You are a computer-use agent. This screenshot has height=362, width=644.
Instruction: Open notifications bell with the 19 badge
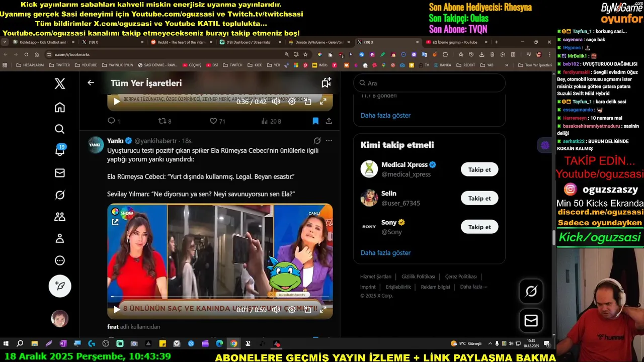click(x=59, y=150)
